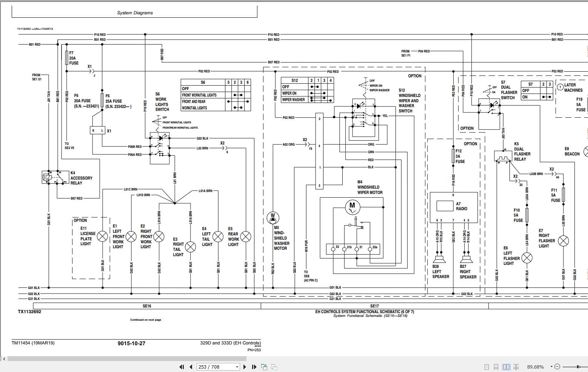Screen dimensions: 588x372
Task: Click the 'E6 LEFT FLASHER LIGHT' label
Action: 511,256
